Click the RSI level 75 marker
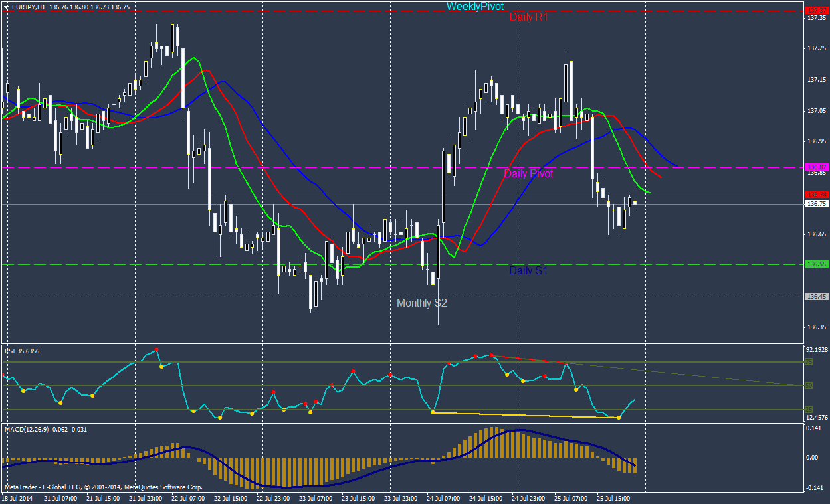 (x=809, y=362)
